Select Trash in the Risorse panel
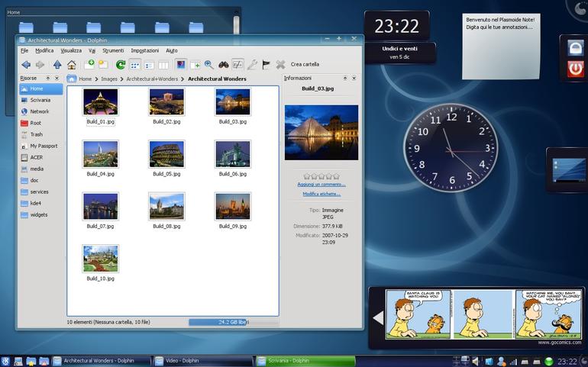588x367 pixels. point(41,134)
